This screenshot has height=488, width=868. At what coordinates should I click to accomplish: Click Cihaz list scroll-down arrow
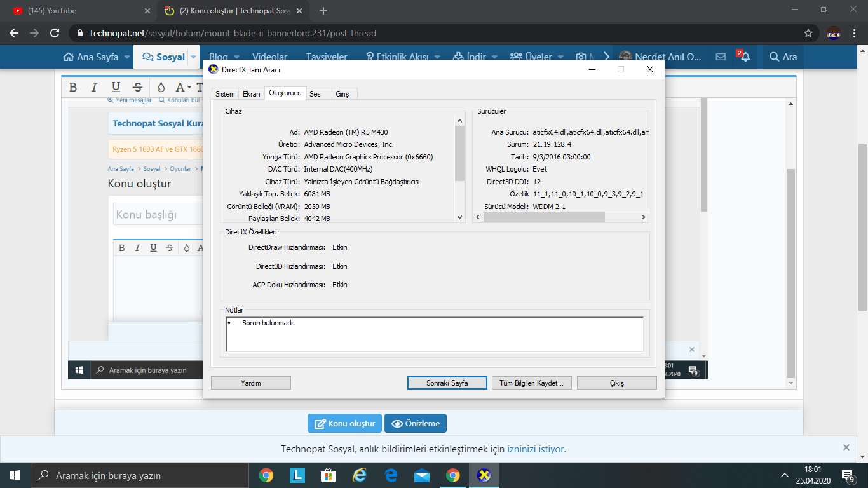point(460,217)
